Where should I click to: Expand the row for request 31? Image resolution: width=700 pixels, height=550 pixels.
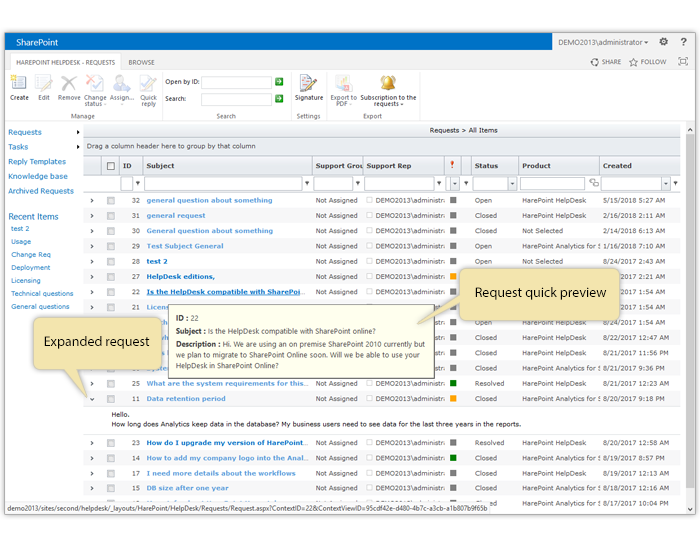point(92,215)
